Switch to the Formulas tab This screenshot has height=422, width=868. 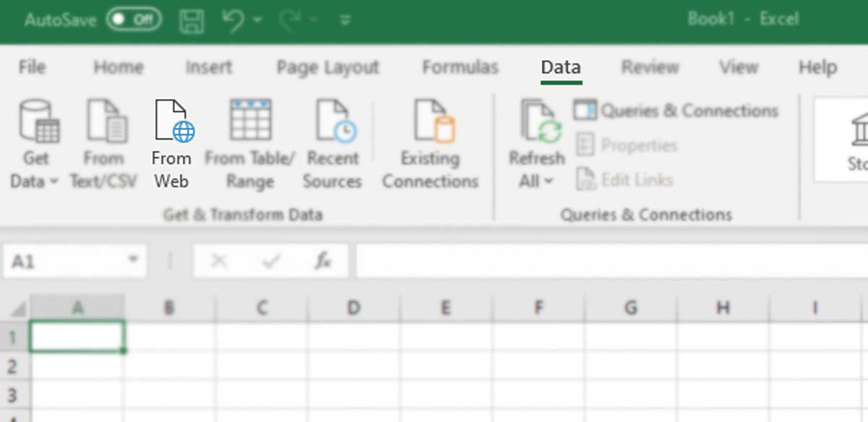[x=459, y=67]
